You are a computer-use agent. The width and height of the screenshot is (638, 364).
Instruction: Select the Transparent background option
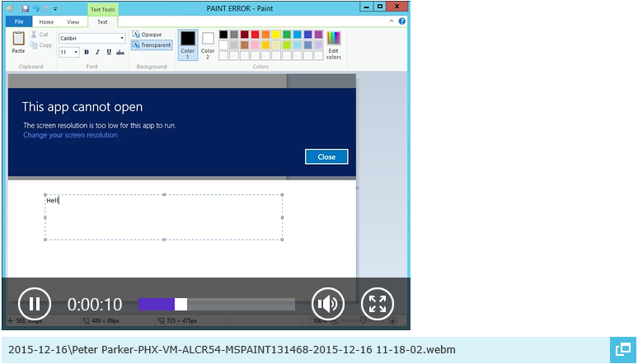point(152,45)
